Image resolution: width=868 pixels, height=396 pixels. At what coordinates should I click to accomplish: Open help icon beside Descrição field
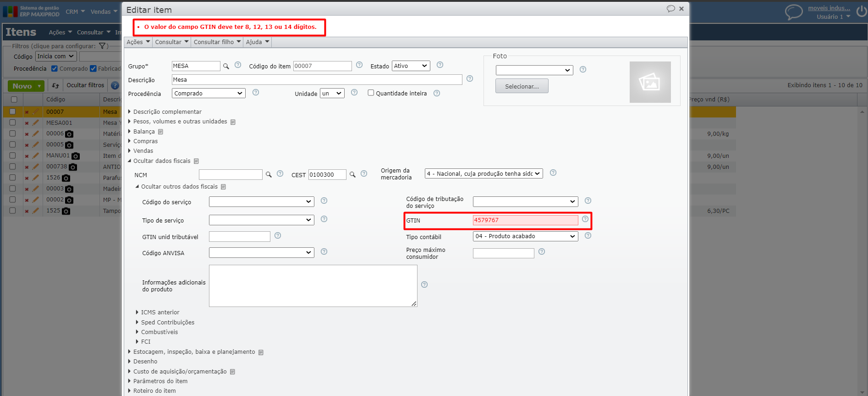[x=470, y=79]
